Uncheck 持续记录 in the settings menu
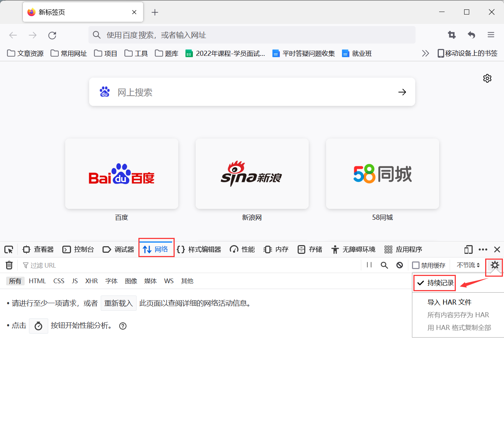This screenshot has height=421, width=504. click(434, 283)
